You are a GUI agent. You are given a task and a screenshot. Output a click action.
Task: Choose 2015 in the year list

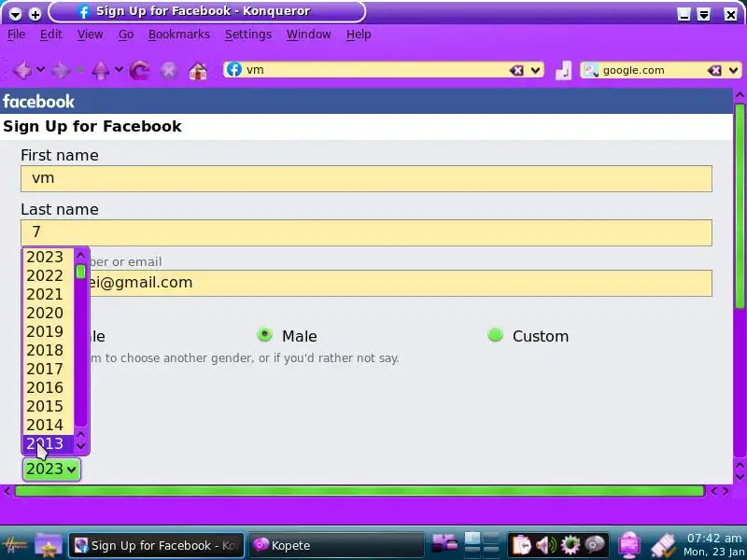[x=49, y=406]
